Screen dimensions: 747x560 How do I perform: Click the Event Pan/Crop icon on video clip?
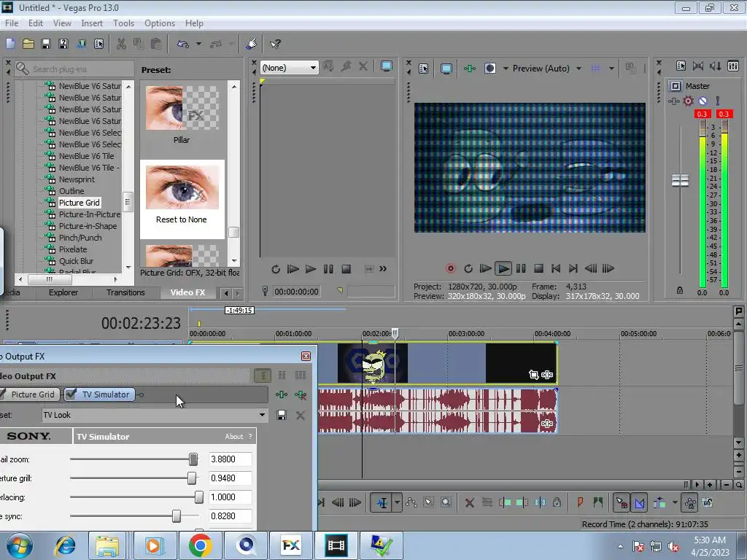point(533,375)
